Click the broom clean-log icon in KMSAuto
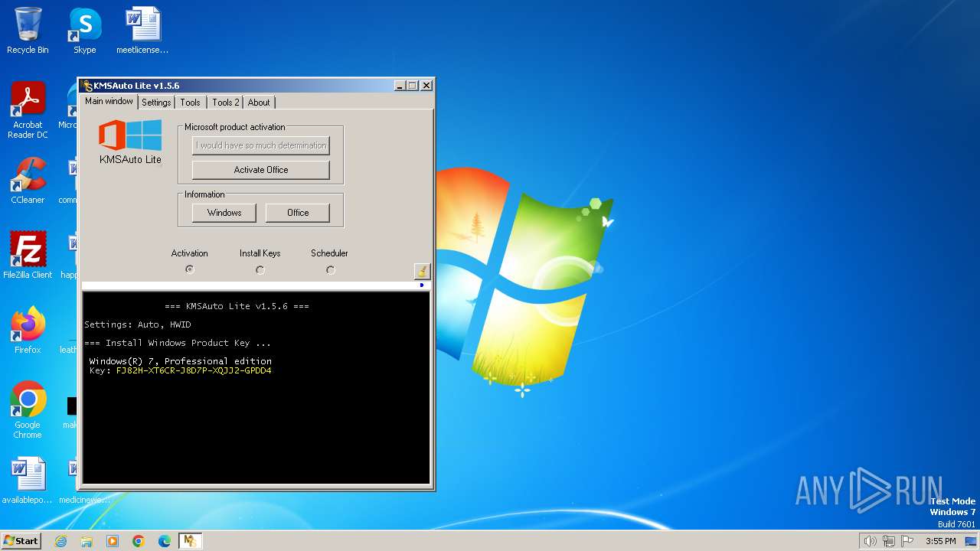Screen dimensions: 980x551 click(x=422, y=271)
